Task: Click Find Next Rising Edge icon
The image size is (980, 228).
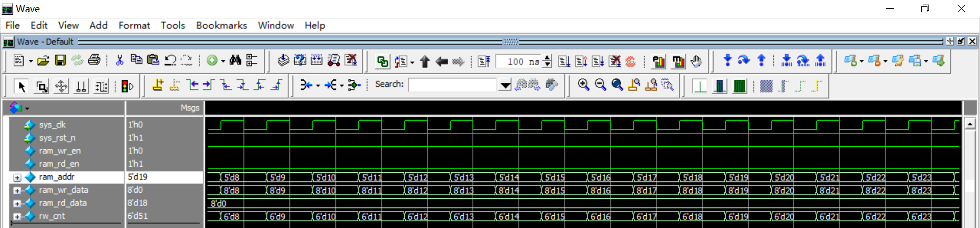Action: point(276,85)
